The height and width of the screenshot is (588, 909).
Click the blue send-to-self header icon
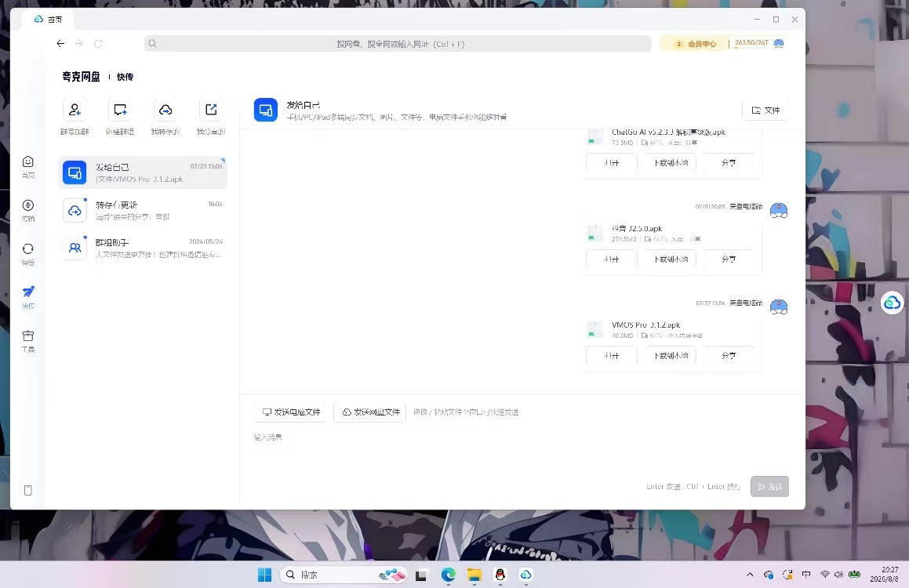[x=266, y=110]
